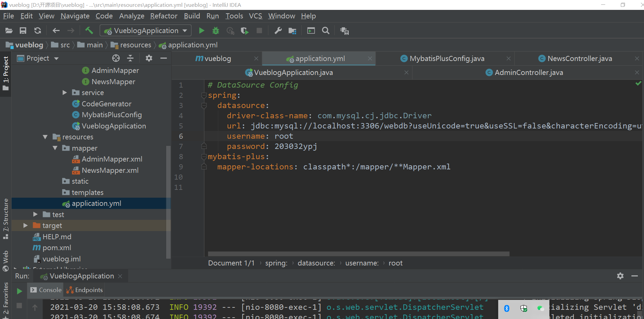Open Settings via the wrench icon
This screenshot has height=319, width=644.
tap(278, 30)
